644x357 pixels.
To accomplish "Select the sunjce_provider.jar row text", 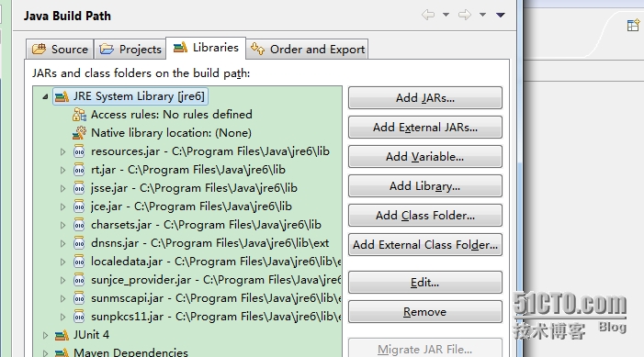I will [x=216, y=280].
